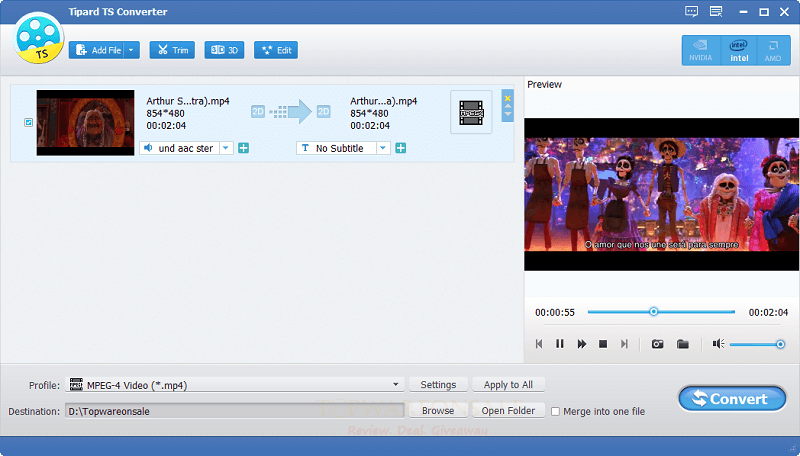
Task: Click the preview video frame
Action: pos(662,194)
